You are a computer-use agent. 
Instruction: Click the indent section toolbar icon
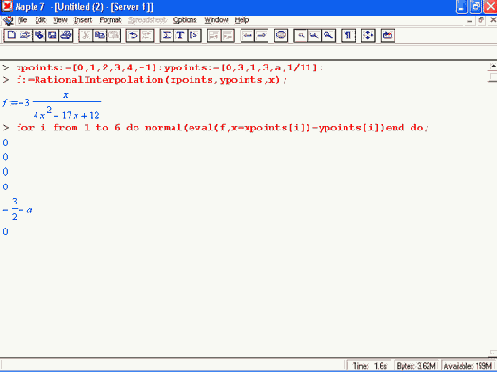click(x=228, y=35)
